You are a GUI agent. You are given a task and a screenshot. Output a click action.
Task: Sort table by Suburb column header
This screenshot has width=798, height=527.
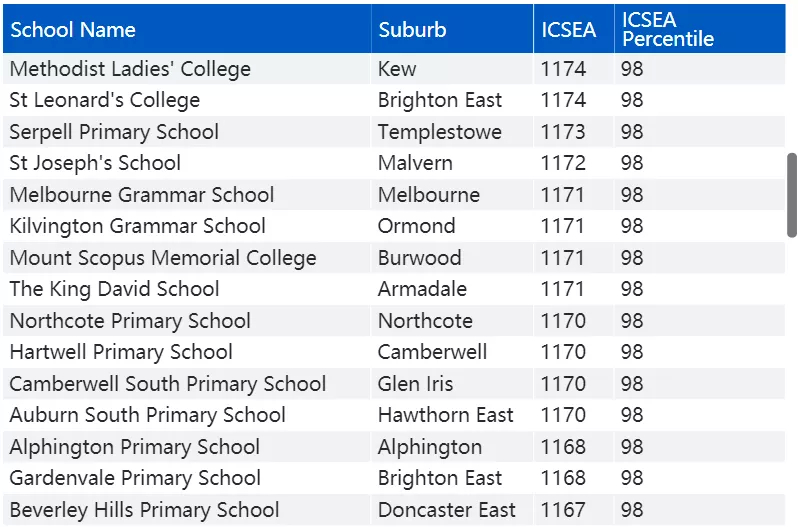(452, 29)
